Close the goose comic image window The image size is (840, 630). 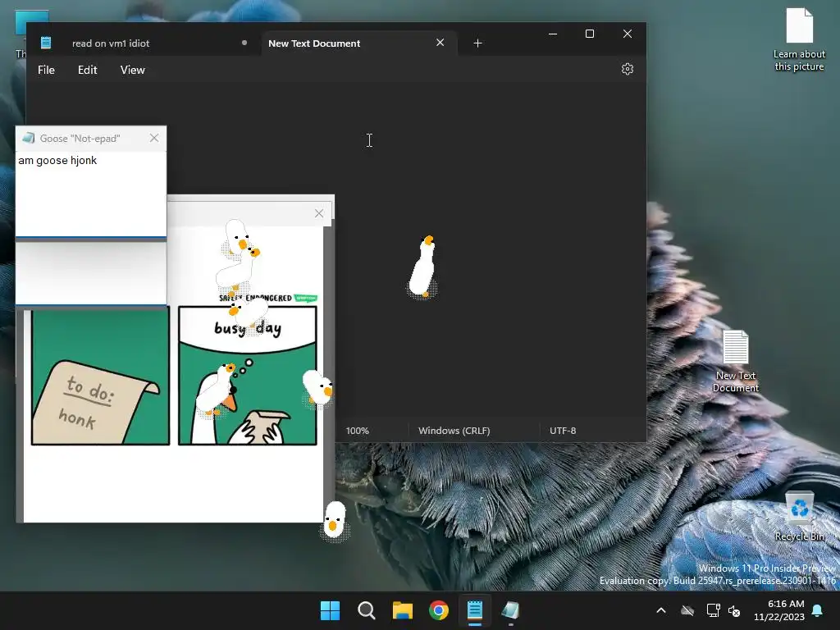click(x=319, y=214)
